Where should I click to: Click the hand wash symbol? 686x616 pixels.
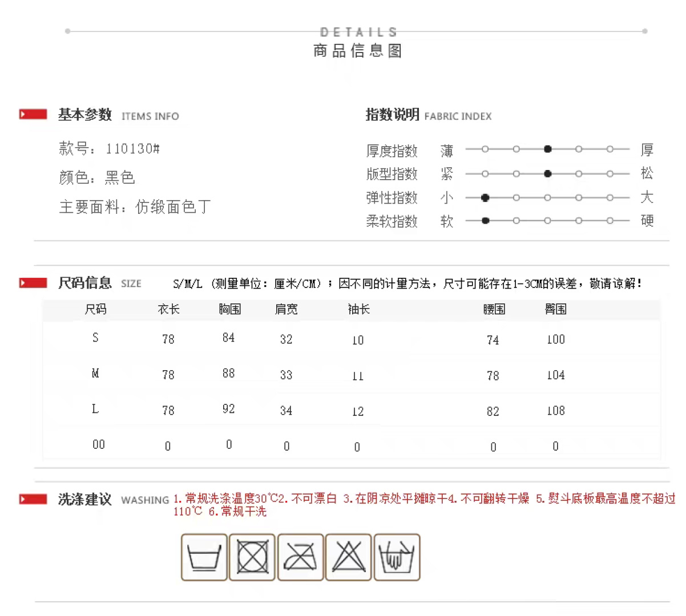coord(397,557)
